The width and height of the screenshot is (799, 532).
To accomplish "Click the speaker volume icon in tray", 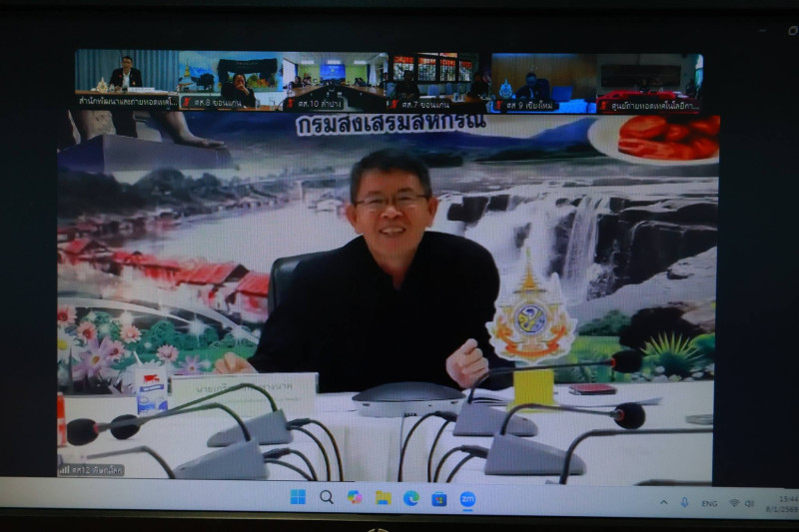I will coord(749,503).
